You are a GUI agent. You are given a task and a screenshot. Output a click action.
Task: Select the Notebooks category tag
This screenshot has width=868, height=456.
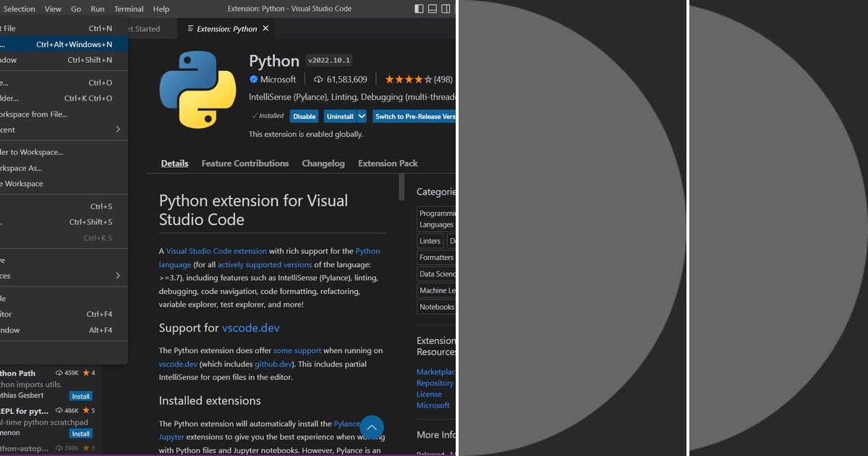click(x=436, y=307)
